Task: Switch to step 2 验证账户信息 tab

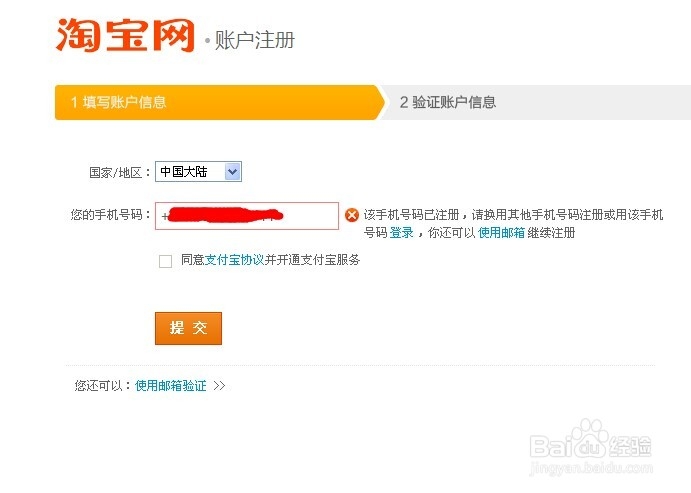Action: [x=448, y=102]
